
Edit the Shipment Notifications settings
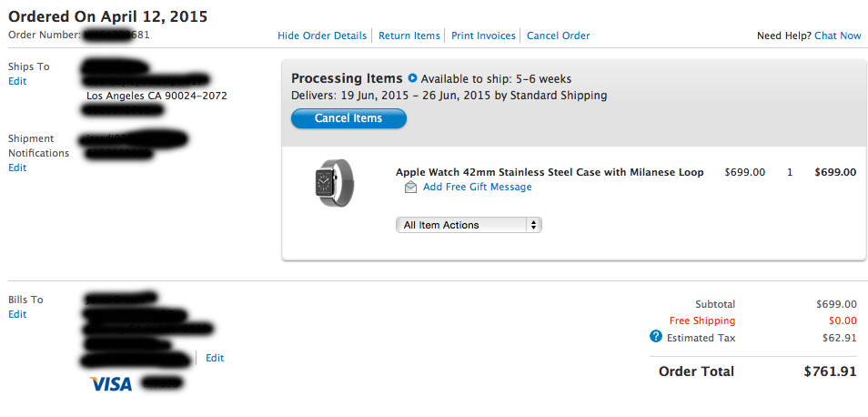17,168
